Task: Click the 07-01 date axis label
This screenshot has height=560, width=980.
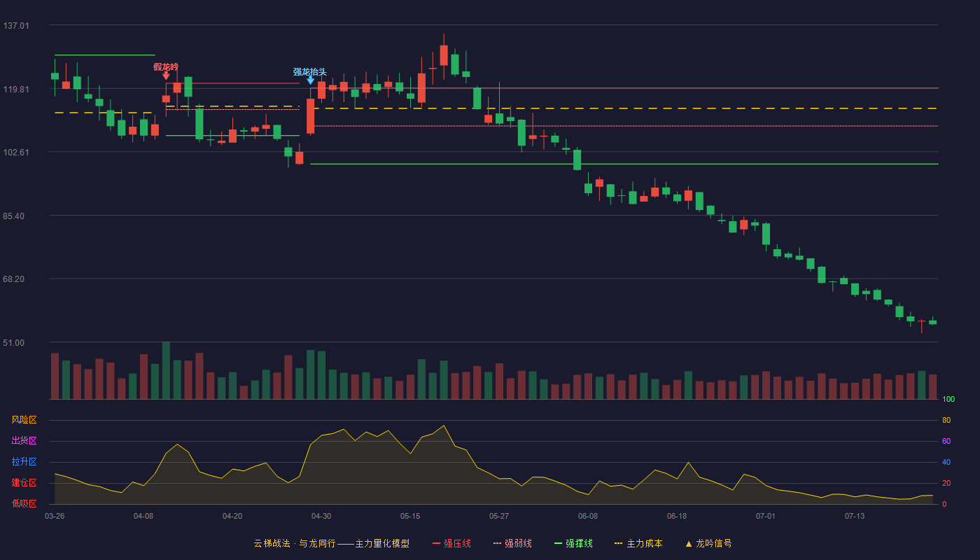Action: pos(766,516)
